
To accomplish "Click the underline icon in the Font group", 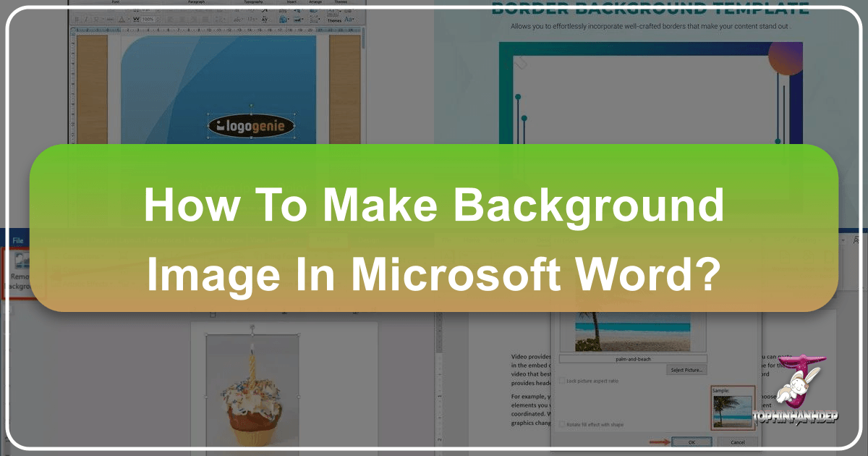I will click(96, 19).
